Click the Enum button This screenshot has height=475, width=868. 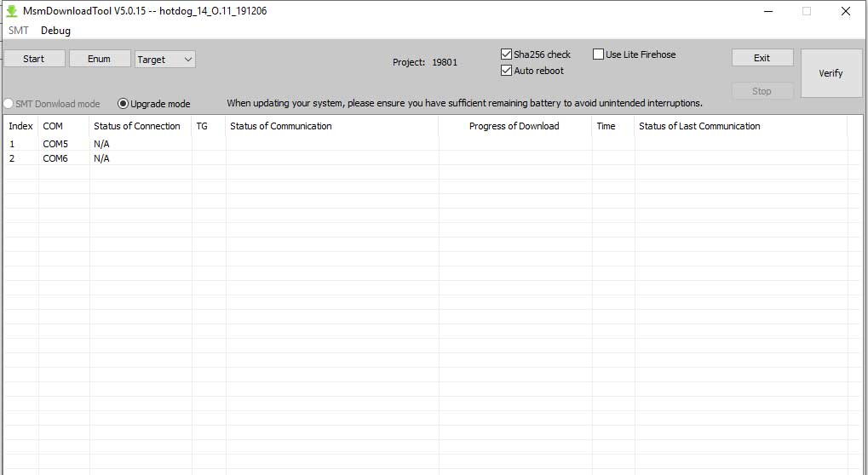(99, 59)
